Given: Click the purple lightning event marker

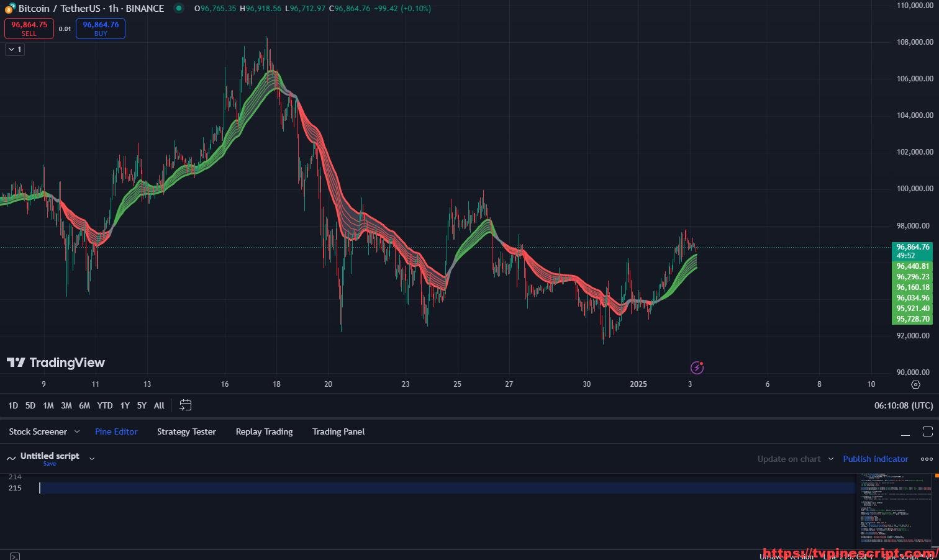Looking at the screenshot, I should click(x=697, y=368).
